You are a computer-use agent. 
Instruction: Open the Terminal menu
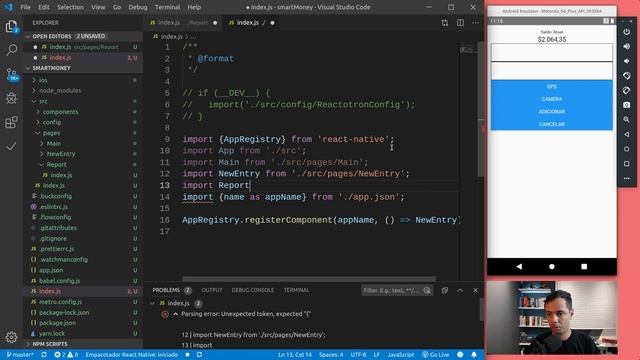coord(167,7)
